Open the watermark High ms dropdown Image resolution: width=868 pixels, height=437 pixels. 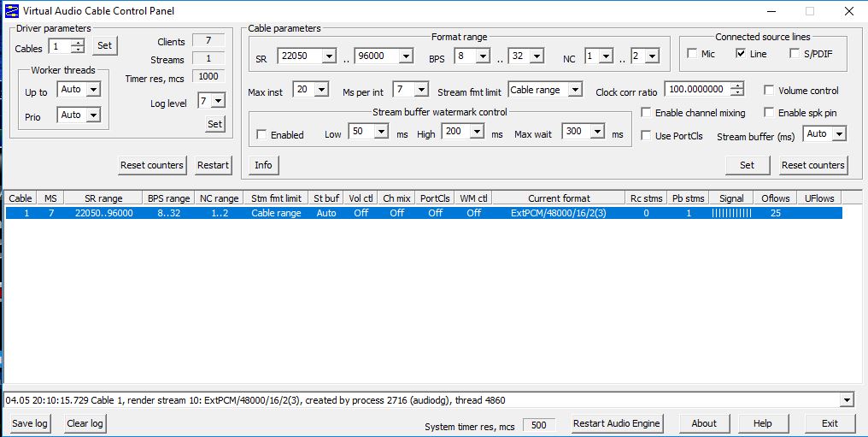pos(478,131)
